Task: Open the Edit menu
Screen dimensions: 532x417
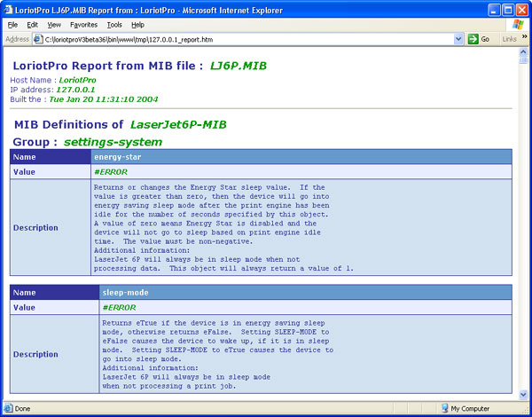Action: [32, 25]
